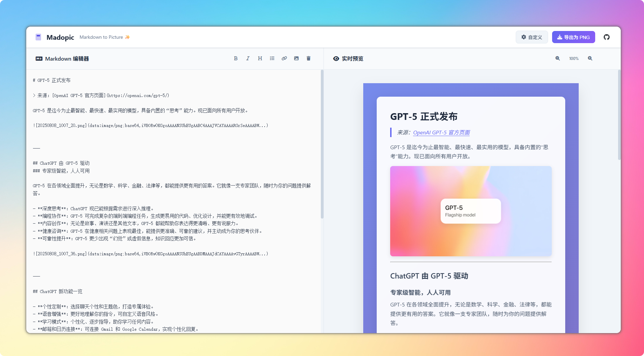Toggle bold formatting in editor toolbar
The width and height of the screenshot is (644, 356).
[236, 58]
